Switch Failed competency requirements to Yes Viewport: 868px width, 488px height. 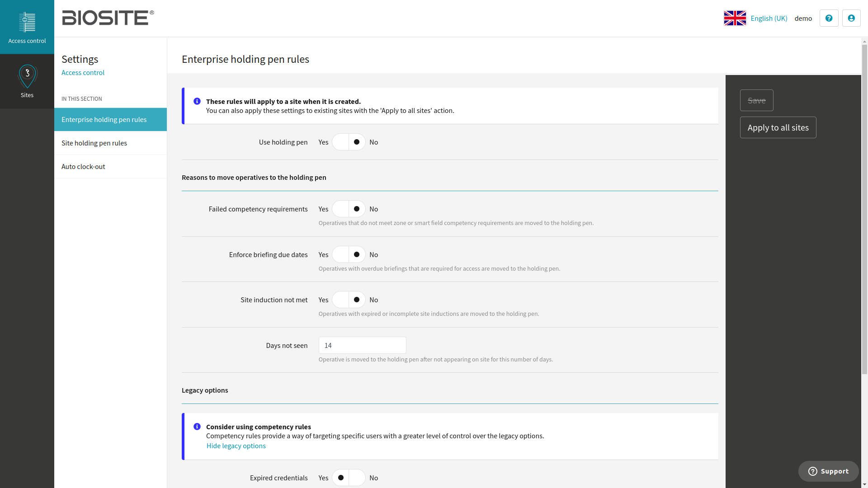(340, 209)
